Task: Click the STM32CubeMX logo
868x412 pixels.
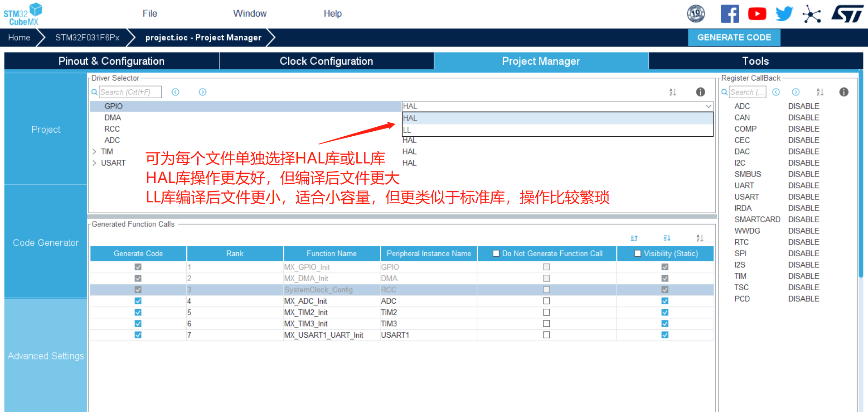Action: tap(23, 14)
